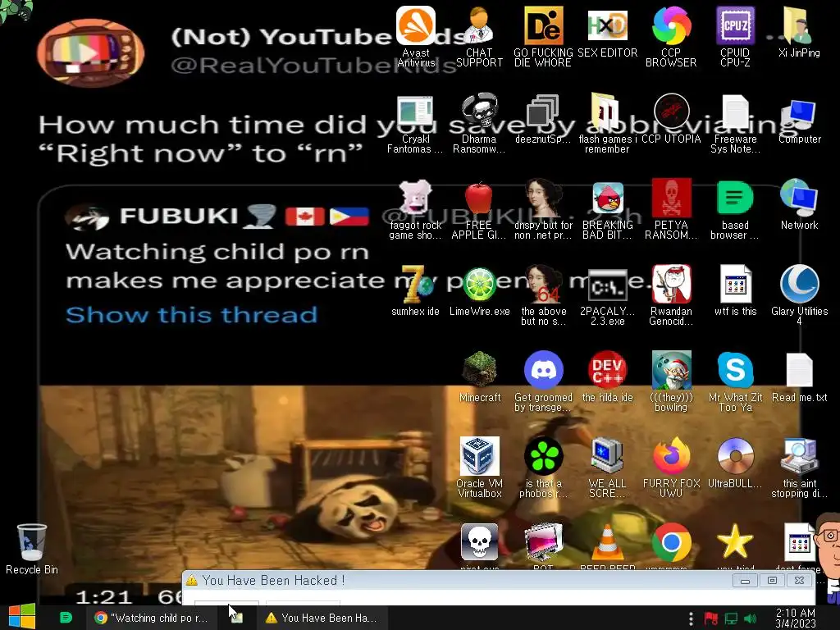The width and height of the screenshot is (840, 630).
Task: Launch CPUID CPU-Z from desktop
Action: [x=735, y=36]
